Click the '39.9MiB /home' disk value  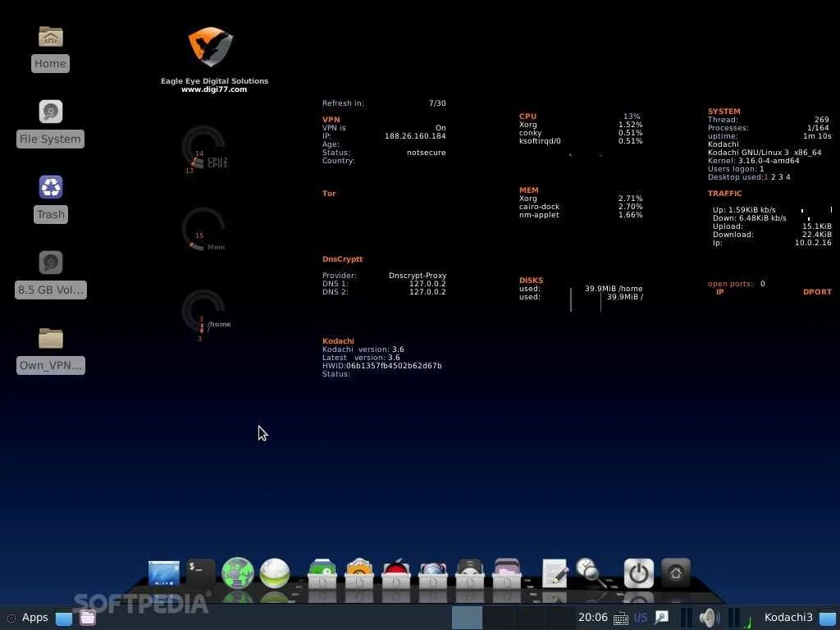[614, 289]
